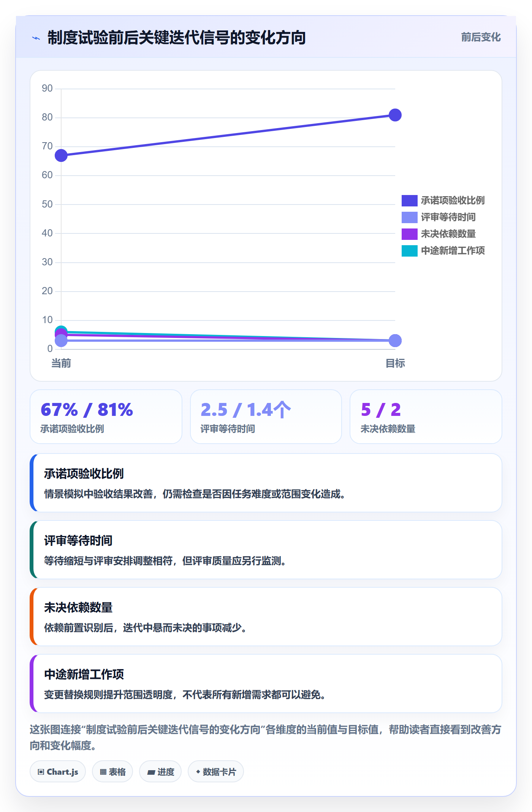Screen dimensions: 532x812
Task: Click the 未决依赖数量 description card heading
Action: click(78, 607)
